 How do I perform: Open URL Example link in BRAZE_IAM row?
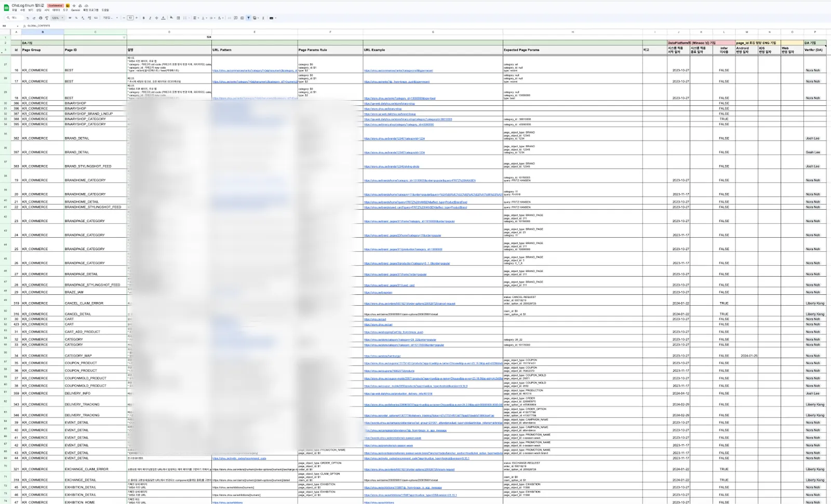click(x=378, y=292)
